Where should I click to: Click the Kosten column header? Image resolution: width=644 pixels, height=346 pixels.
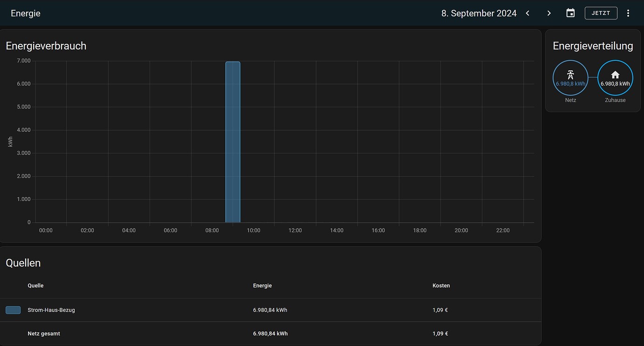pos(441,285)
